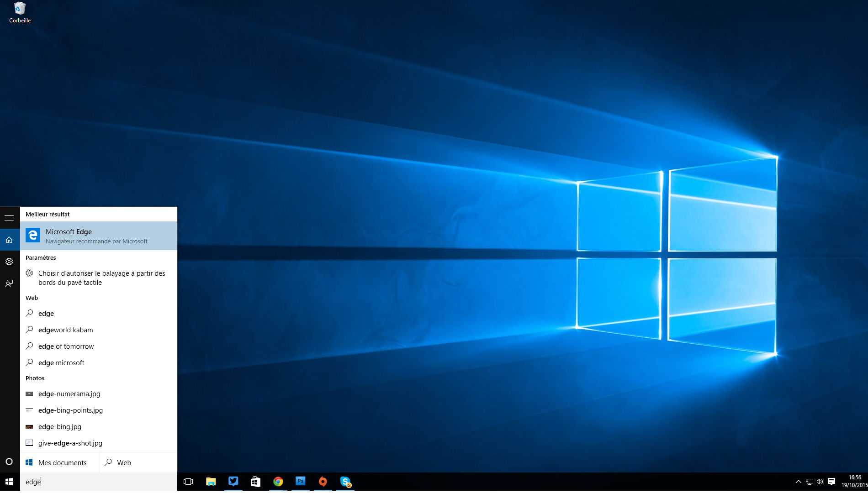Open touchpad edge swipe setting result

[99, 278]
